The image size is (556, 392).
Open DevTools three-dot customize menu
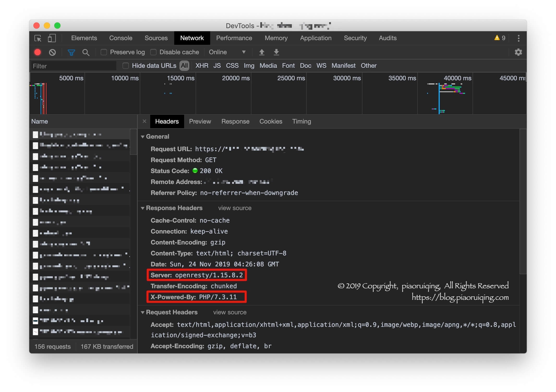(518, 38)
